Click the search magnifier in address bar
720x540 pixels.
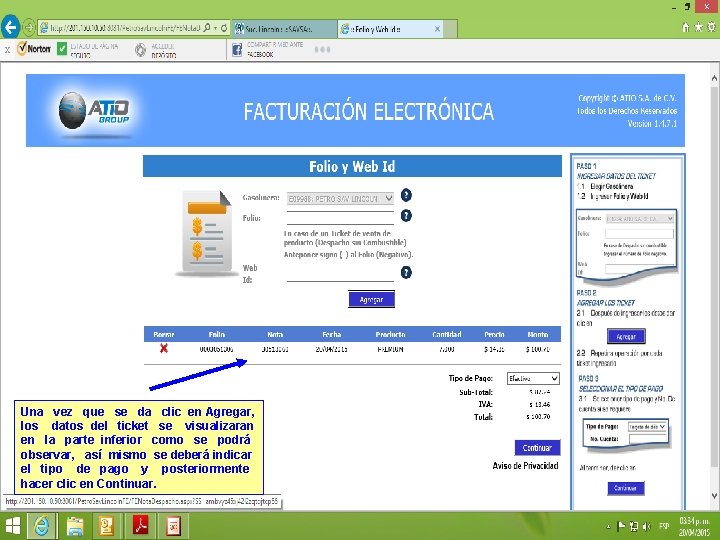pos(207,28)
